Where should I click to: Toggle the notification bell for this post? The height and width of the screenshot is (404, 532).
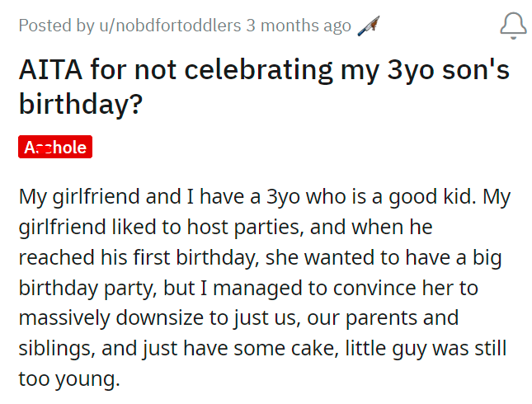513,26
